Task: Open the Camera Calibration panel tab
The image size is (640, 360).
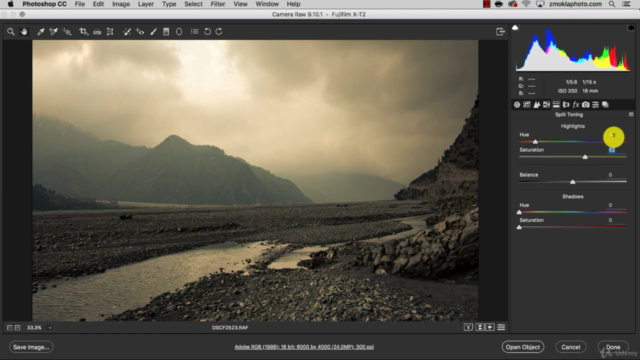Action: click(x=585, y=104)
